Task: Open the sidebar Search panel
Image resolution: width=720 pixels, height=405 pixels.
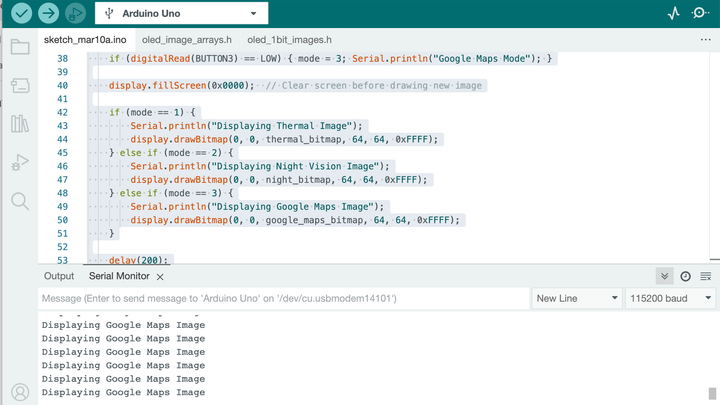Action: click(x=20, y=202)
